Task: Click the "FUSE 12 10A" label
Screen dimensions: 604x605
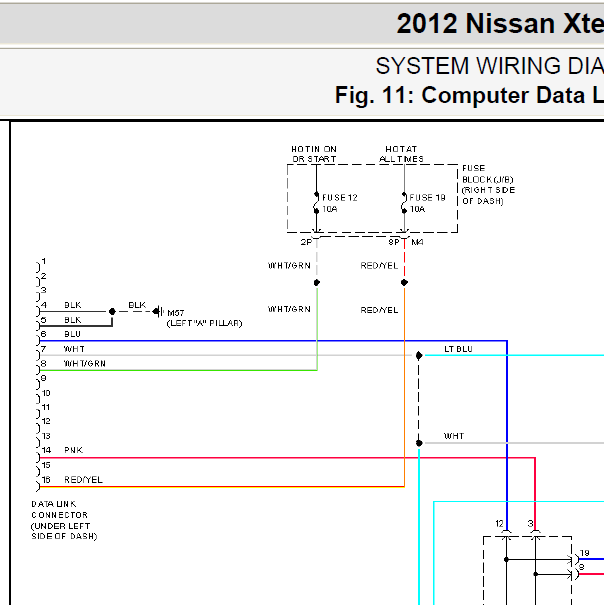Action: click(x=340, y=203)
